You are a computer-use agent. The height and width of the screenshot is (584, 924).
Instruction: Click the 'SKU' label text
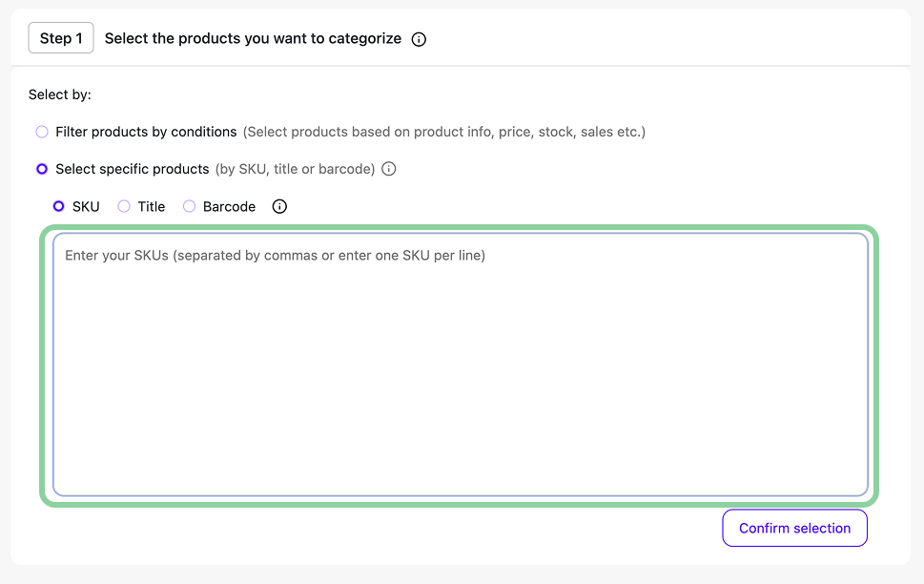(86, 206)
